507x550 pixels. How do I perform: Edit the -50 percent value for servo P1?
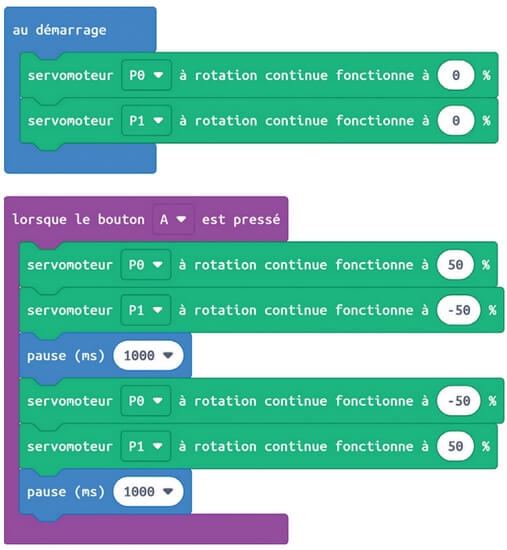(459, 310)
